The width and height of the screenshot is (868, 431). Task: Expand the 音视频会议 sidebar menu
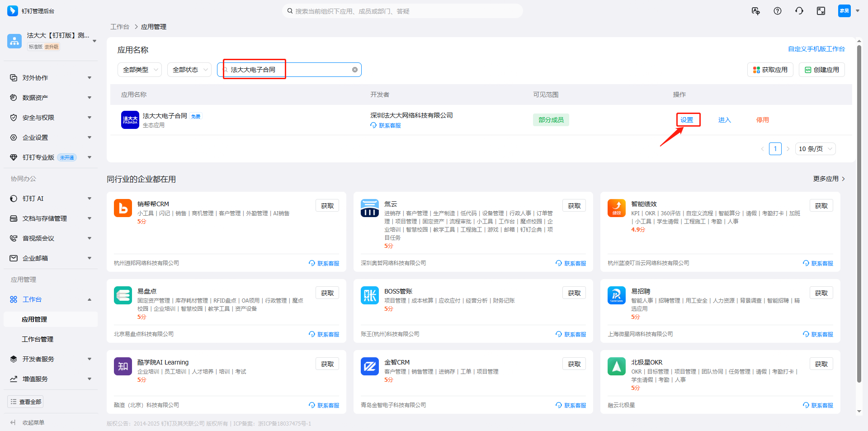(x=51, y=238)
